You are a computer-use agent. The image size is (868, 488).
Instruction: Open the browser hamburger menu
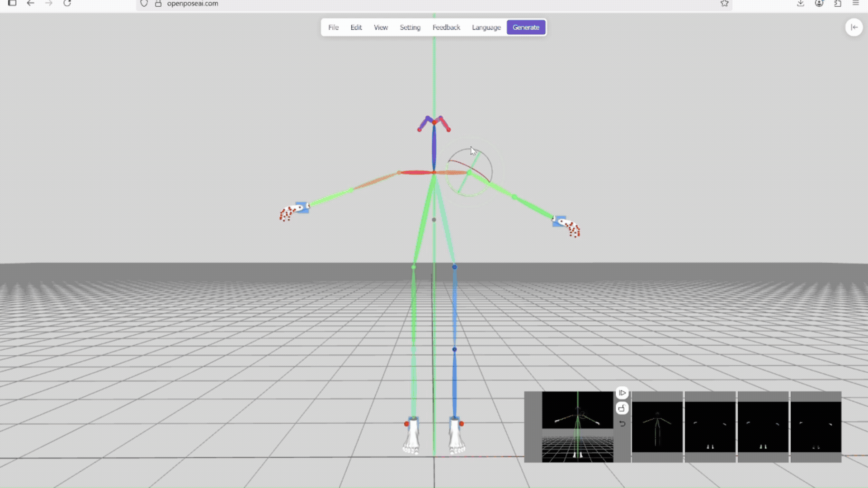[x=855, y=4]
